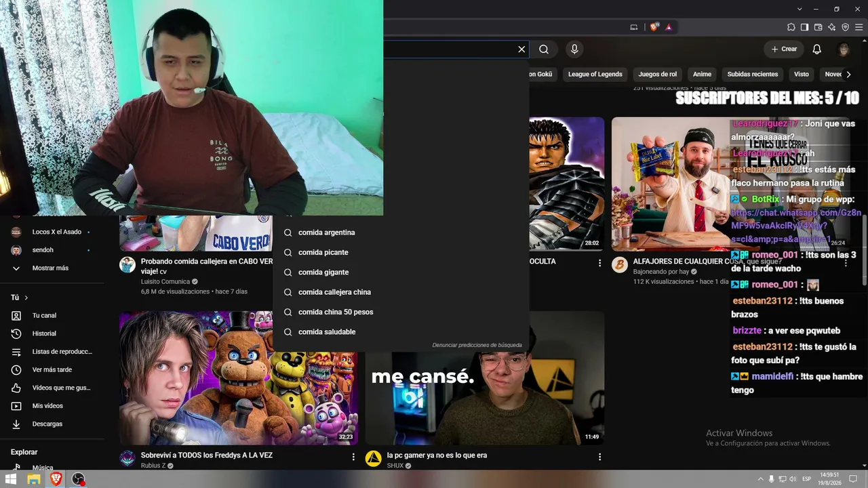This screenshot has width=868, height=488.
Task: Open the Luisito Comunica channel link
Action: [165, 281]
